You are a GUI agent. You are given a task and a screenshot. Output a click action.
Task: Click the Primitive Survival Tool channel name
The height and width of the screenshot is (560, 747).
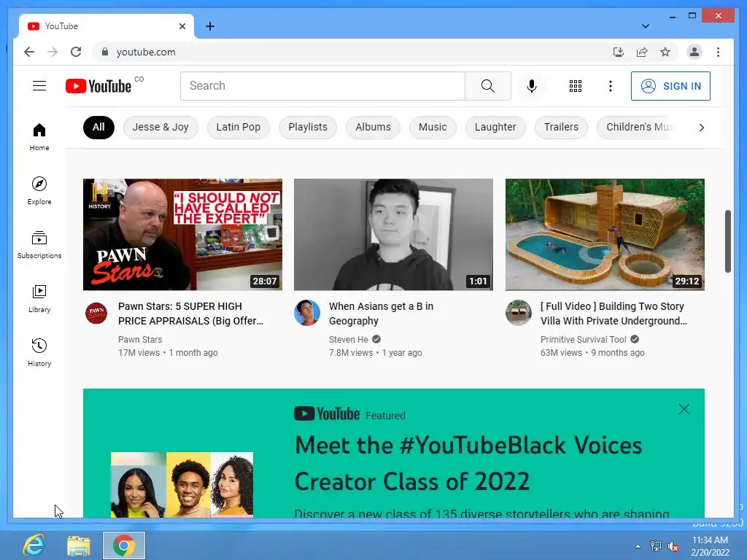(x=583, y=340)
